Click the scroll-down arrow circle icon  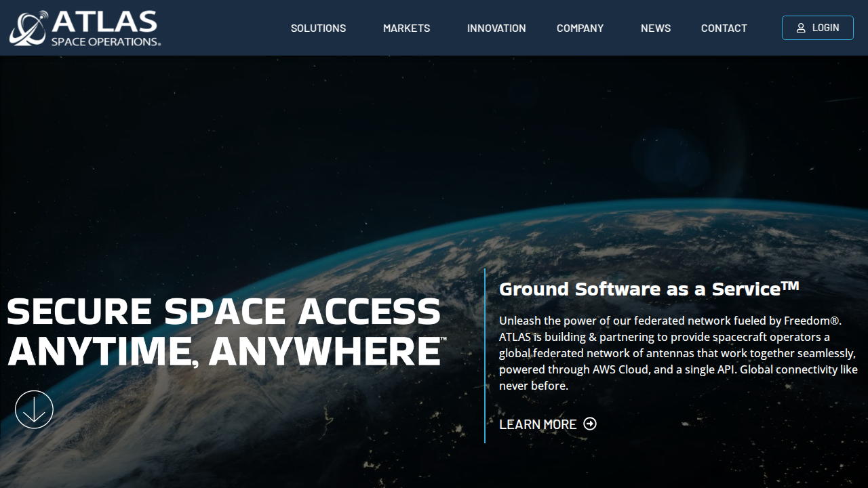[34, 409]
